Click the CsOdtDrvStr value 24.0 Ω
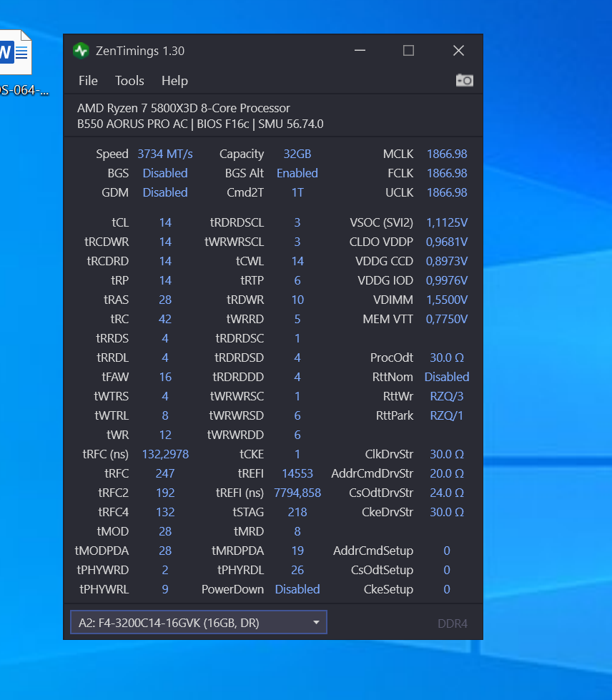 (x=447, y=493)
